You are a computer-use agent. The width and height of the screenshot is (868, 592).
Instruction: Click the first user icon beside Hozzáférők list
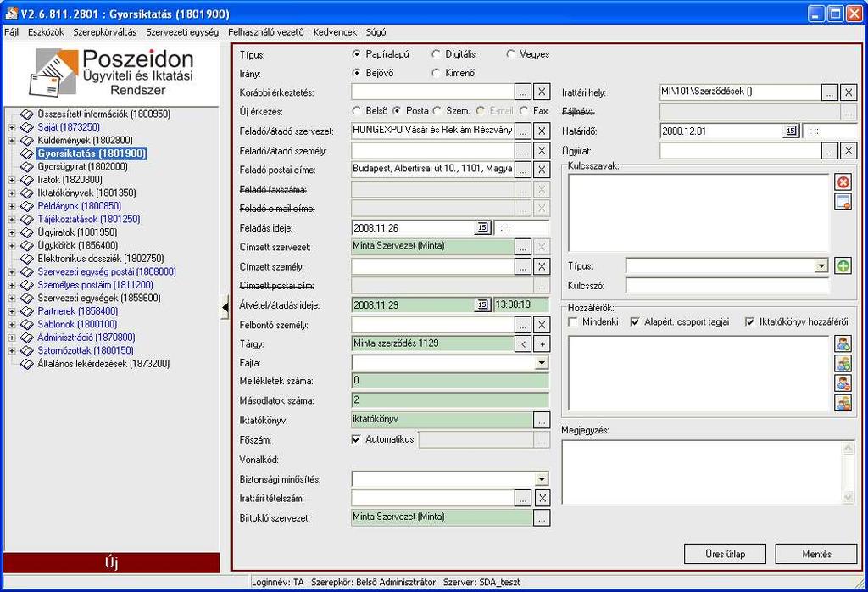coord(843,343)
